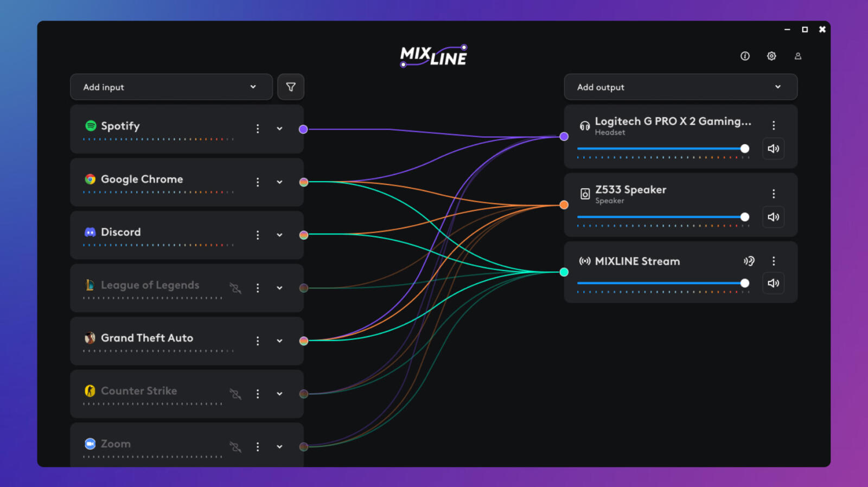Click the League of Legends app icon
The width and height of the screenshot is (868, 487).
point(91,285)
